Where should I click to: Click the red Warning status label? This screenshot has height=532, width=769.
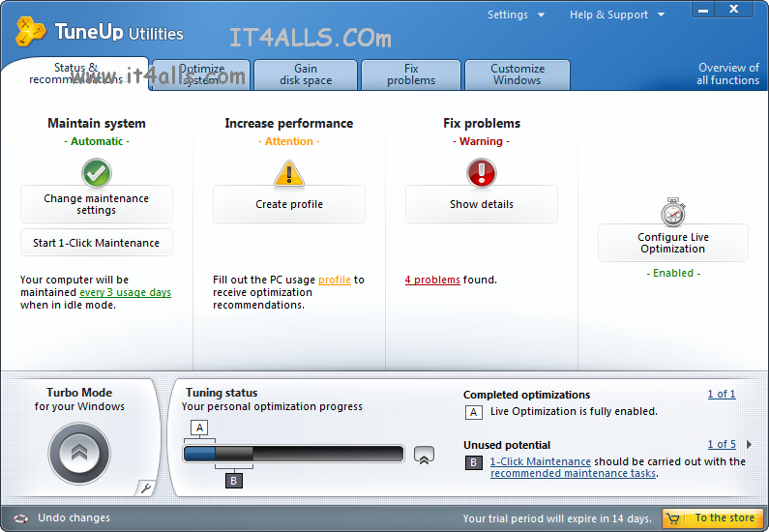coord(481,141)
